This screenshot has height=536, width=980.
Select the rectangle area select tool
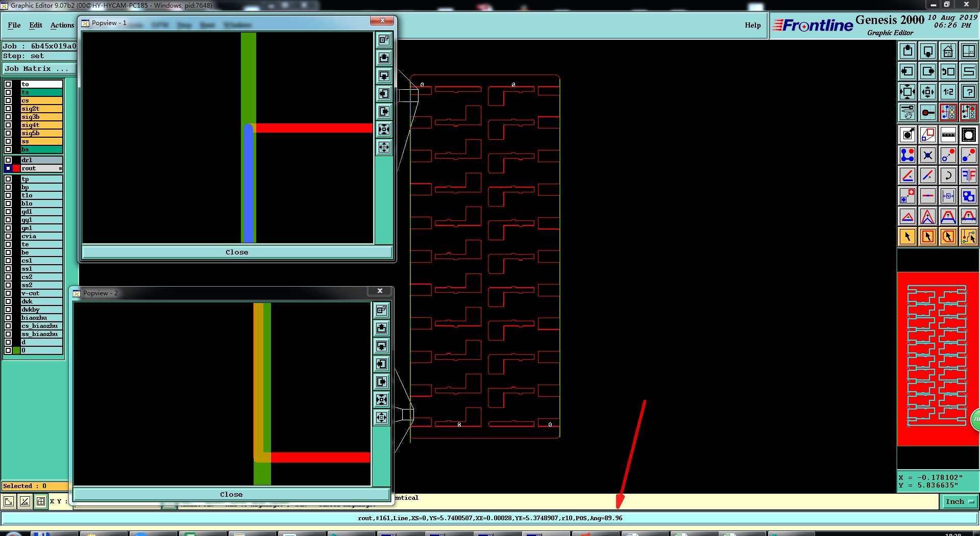[x=928, y=237]
